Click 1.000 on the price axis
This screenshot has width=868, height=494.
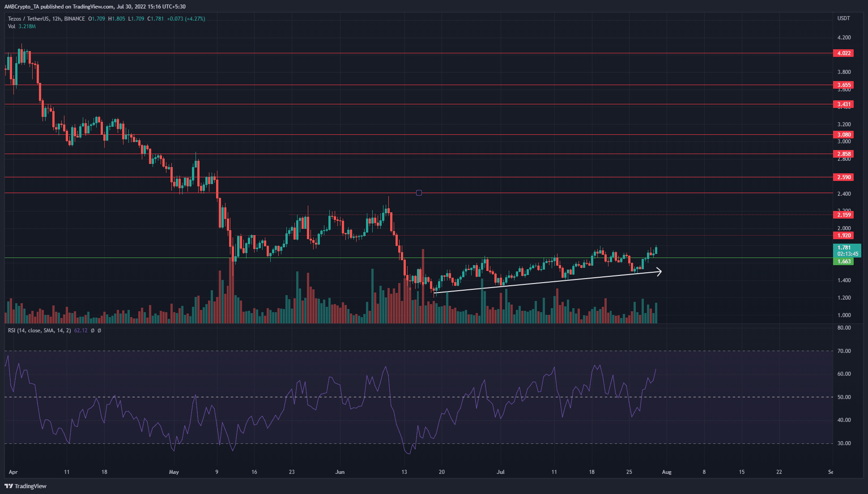pos(844,315)
